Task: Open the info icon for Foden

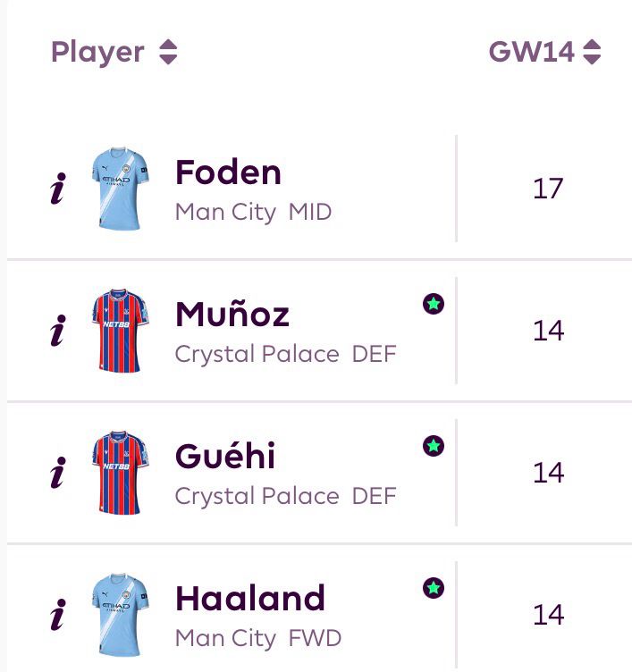Action: (x=58, y=189)
